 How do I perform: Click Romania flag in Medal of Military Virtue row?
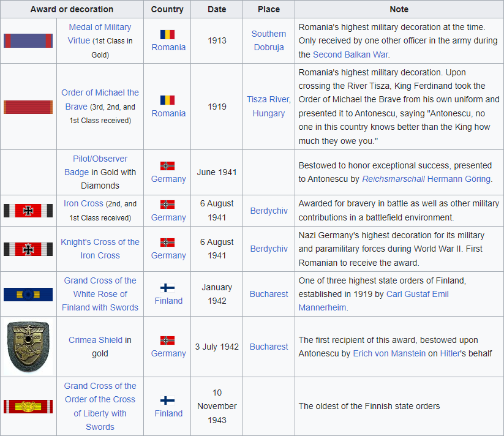coord(167,34)
